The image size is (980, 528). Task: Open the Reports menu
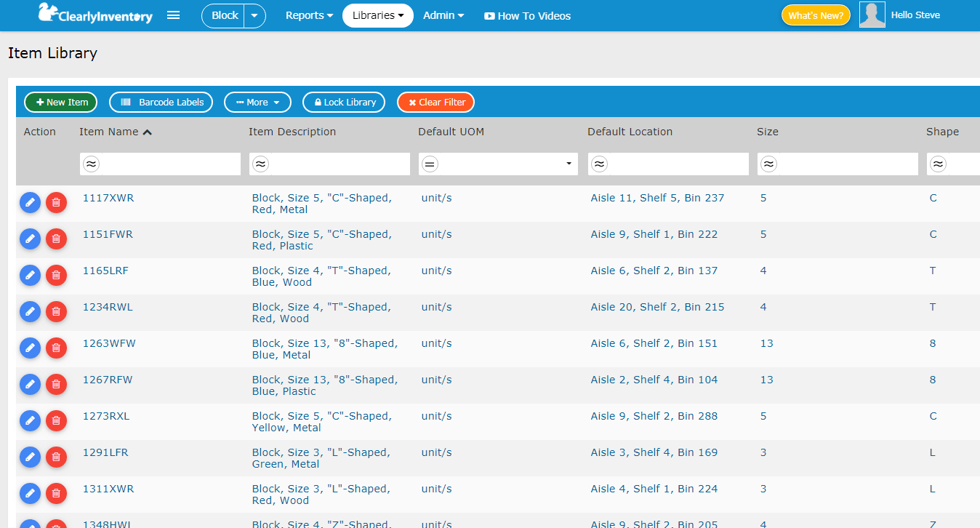(308, 15)
